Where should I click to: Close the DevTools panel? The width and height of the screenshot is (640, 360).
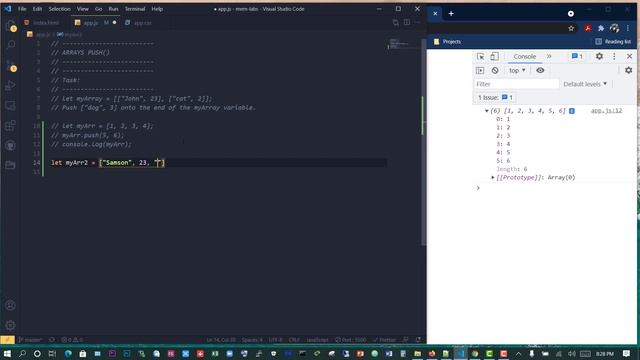629,56
